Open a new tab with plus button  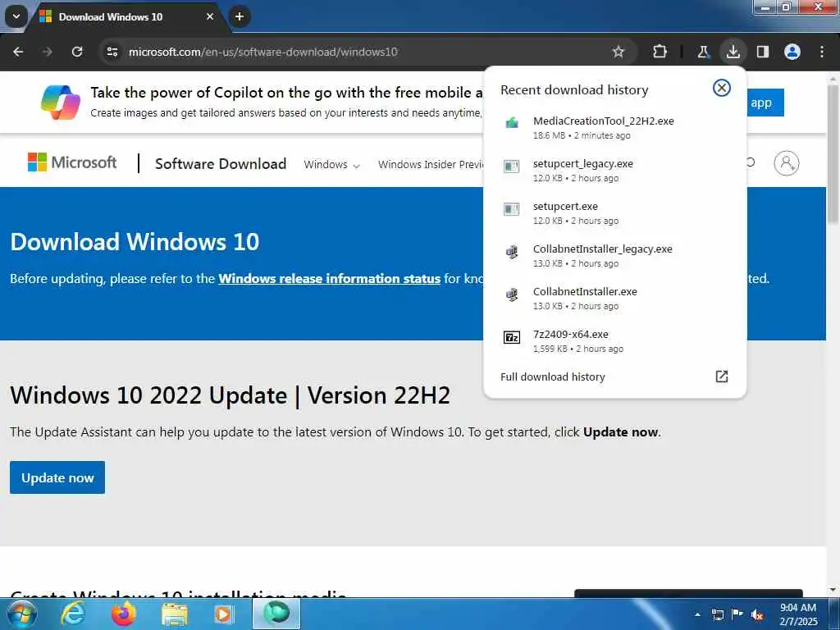(240, 16)
